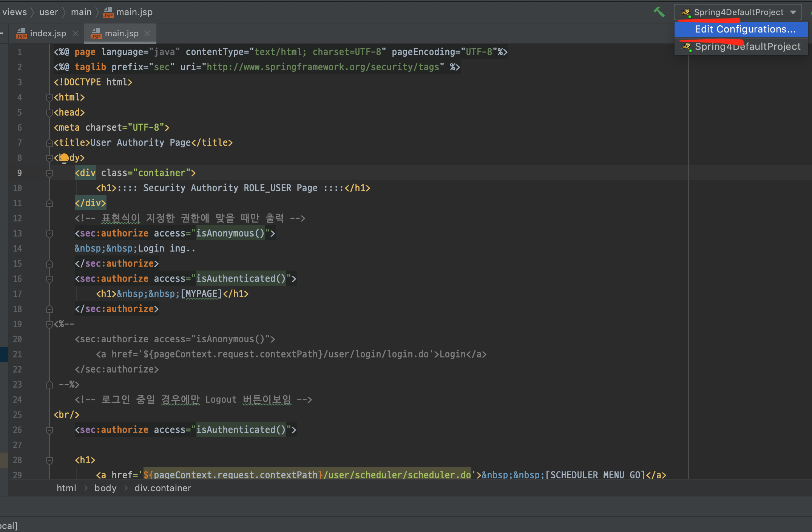The height and width of the screenshot is (532, 812).
Task: Click 'body' in the bottom structure breadcrumb
Action: click(105, 488)
